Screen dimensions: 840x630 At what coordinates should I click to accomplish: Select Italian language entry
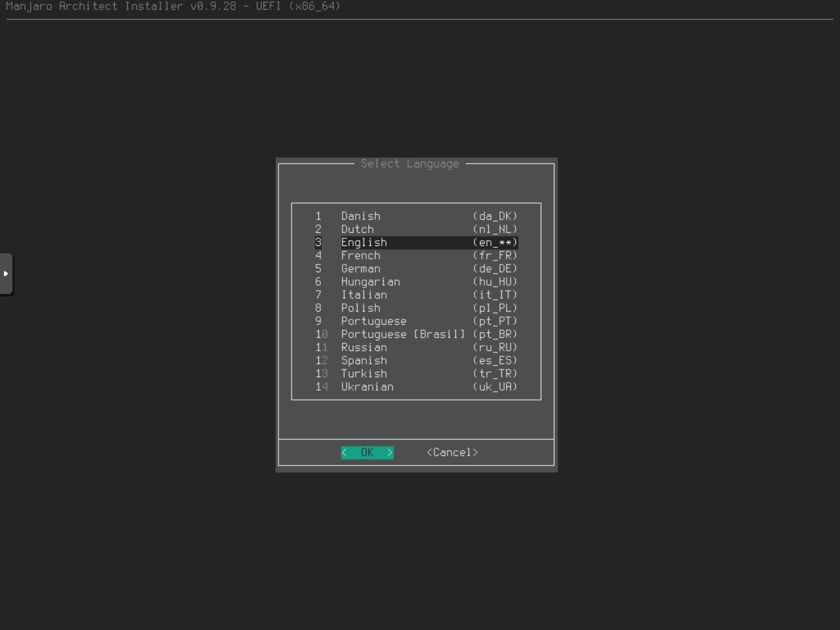(364, 295)
